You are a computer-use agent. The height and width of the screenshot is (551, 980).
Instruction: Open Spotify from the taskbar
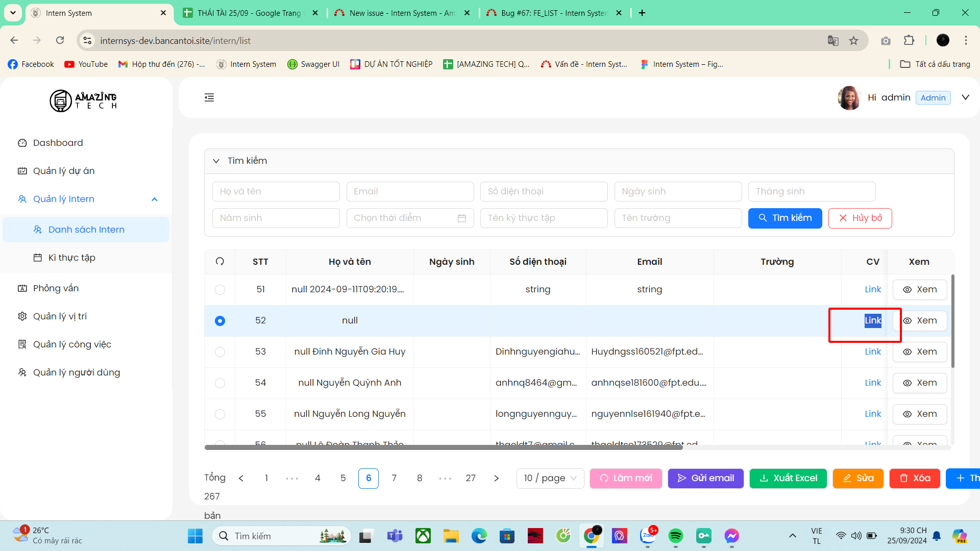(x=675, y=536)
